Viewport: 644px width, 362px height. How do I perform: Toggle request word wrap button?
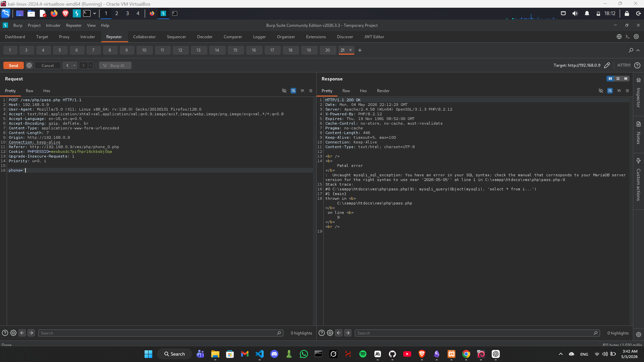[293, 91]
